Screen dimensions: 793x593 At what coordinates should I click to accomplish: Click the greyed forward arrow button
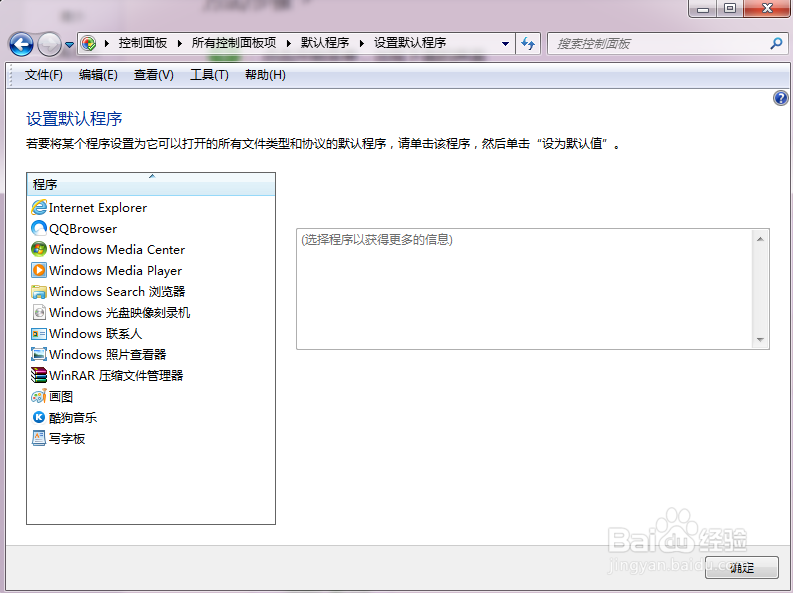point(49,44)
